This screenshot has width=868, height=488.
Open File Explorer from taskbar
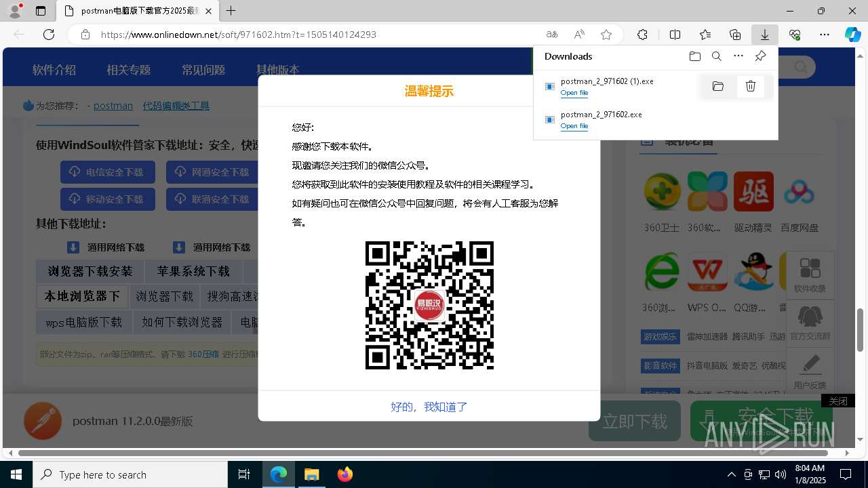[311, 474]
